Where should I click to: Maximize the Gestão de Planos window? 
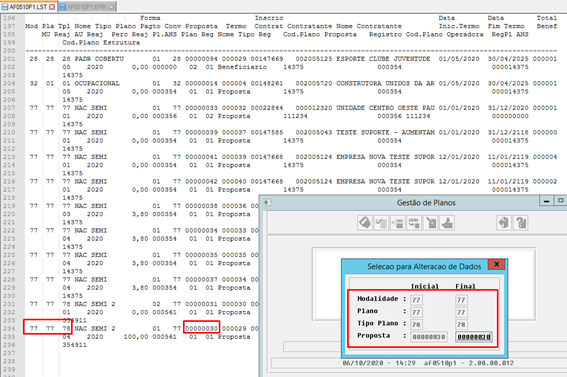pos(560,201)
